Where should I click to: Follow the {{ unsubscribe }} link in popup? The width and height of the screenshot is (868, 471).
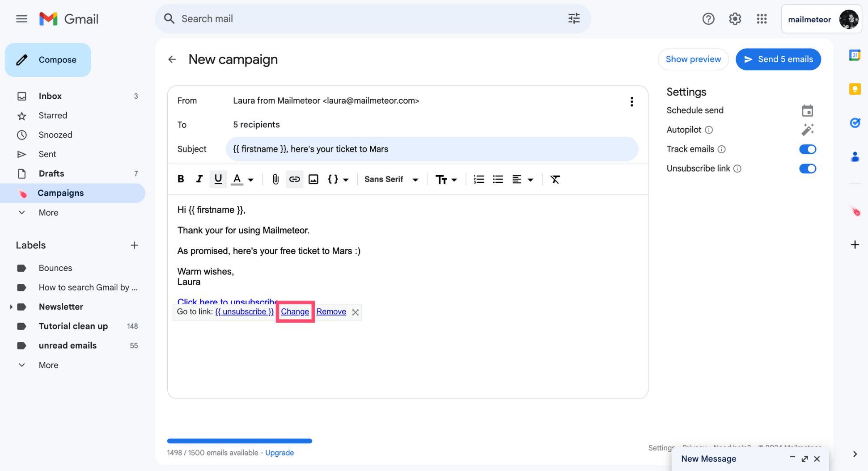(244, 312)
